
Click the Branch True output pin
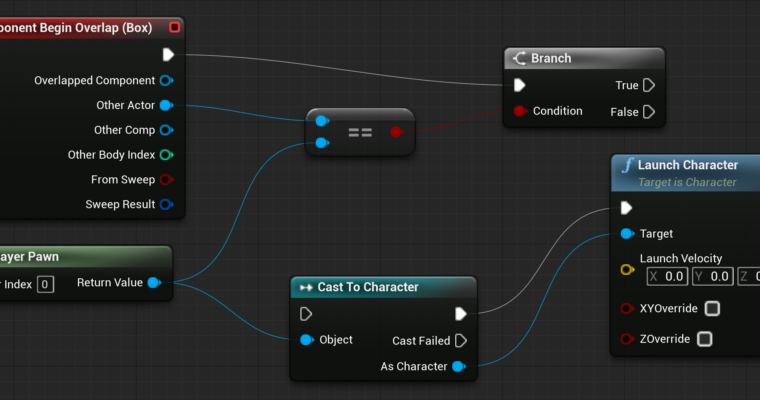[x=649, y=85]
